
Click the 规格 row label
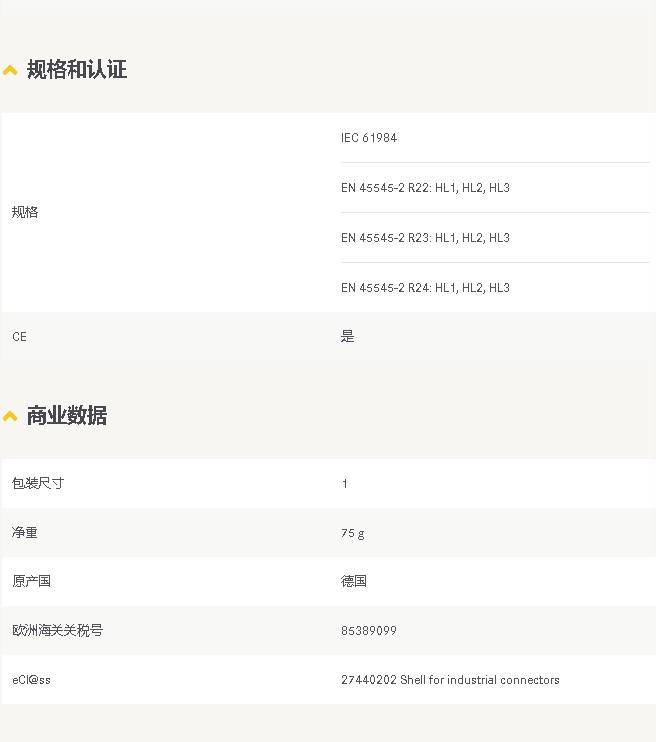tap(25, 212)
